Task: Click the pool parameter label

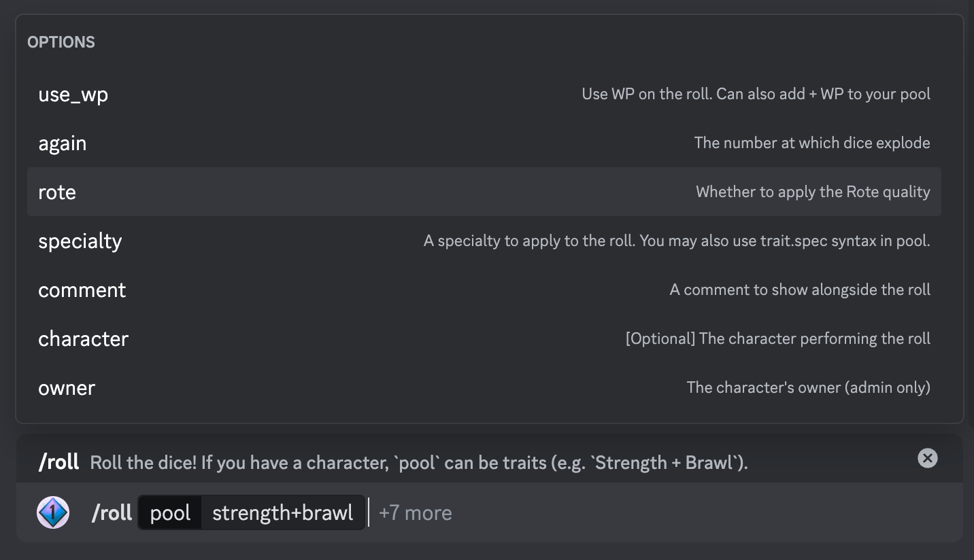Action: click(x=170, y=512)
